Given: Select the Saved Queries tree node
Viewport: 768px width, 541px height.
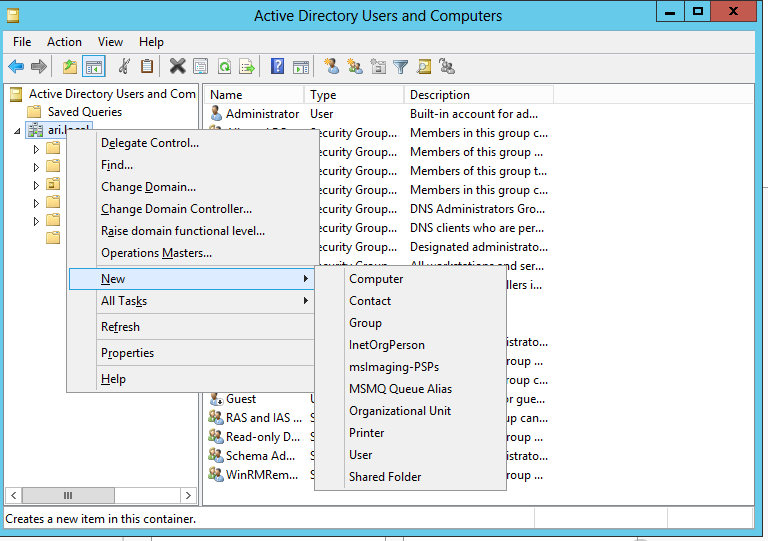Looking at the screenshot, I should (85, 112).
